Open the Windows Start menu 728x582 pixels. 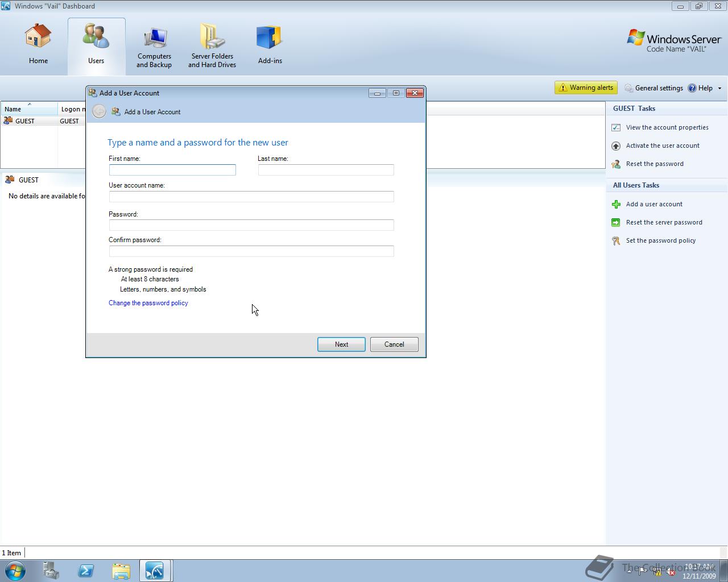pos(15,571)
